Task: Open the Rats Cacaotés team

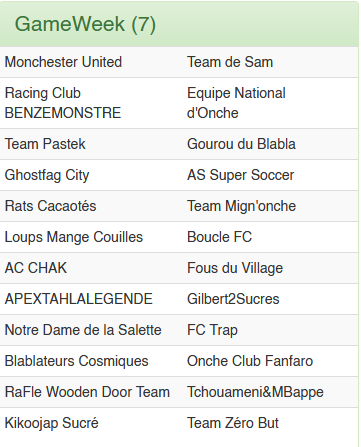Action: click(50, 206)
